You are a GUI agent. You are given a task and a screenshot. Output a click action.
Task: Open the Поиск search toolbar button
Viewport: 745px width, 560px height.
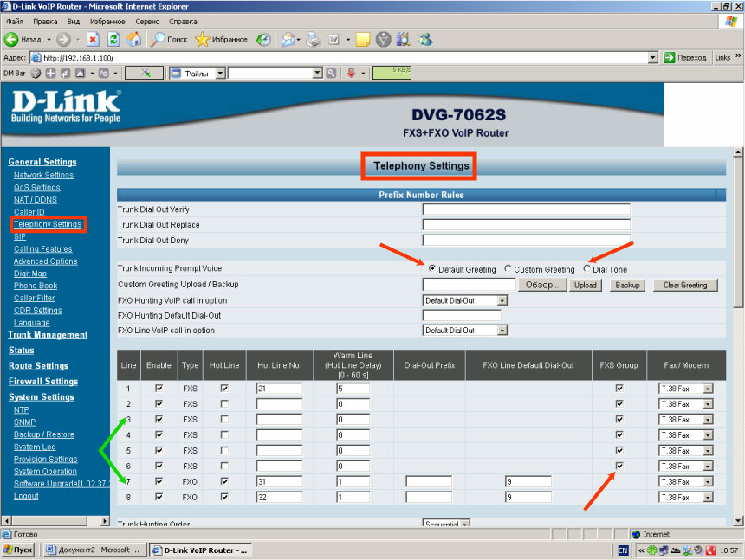click(168, 39)
